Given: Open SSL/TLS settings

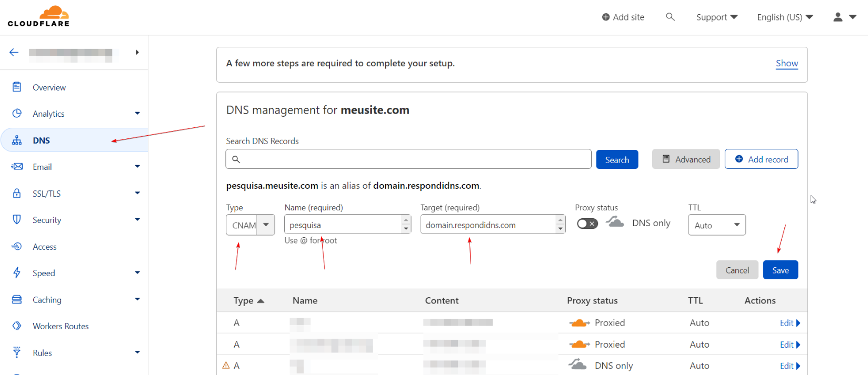Looking at the screenshot, I should pos(46,194).
